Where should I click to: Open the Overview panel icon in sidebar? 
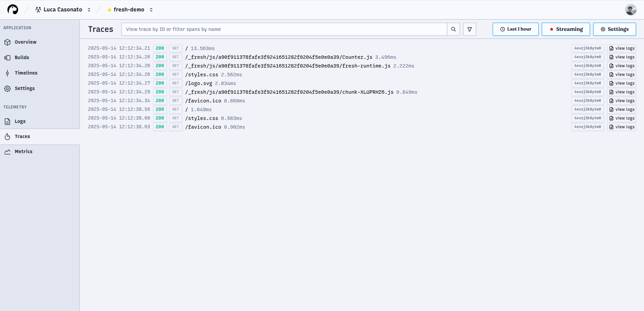coord(7,42)
